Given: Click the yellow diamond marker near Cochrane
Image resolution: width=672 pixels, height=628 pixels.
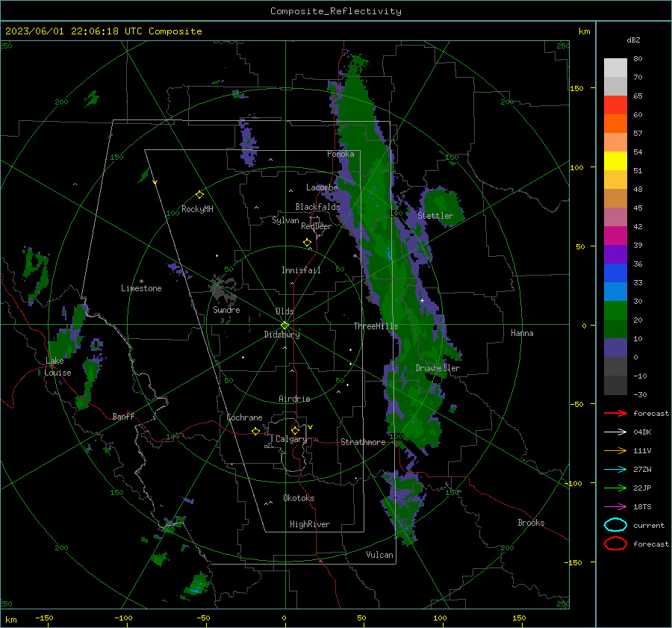Looking at the screenshot, I should [255, 431].
